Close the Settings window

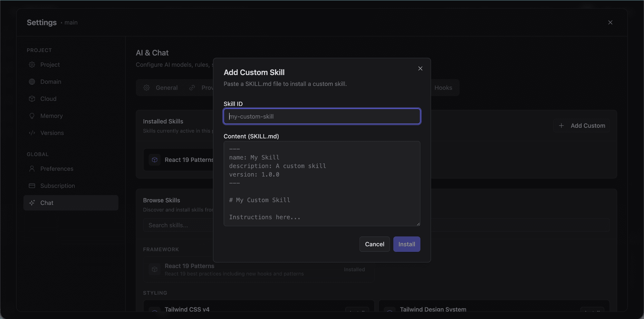610,22
